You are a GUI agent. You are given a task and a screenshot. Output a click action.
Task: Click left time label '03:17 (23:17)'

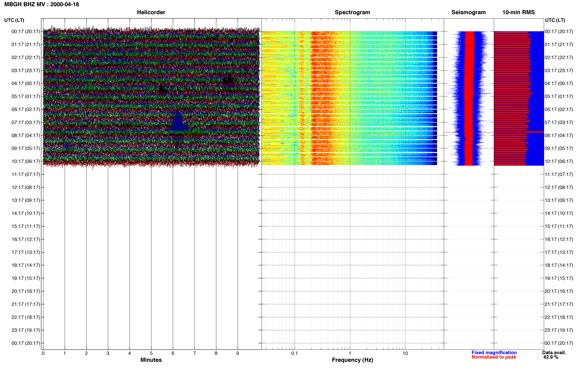pos(26,71)
